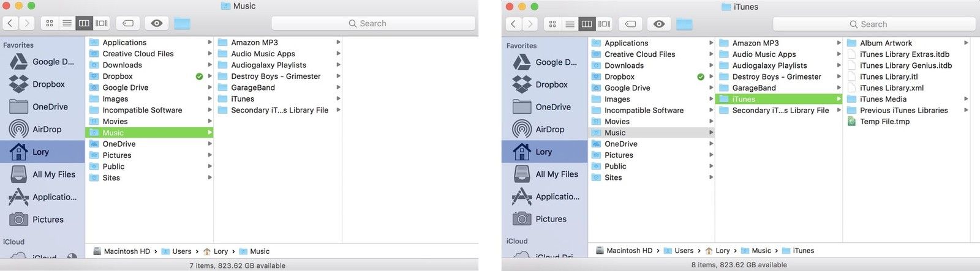This screenshot has height=271, width=980.
Task: Expand iTunes folder arrow in Music window
Action: (338, 98)
